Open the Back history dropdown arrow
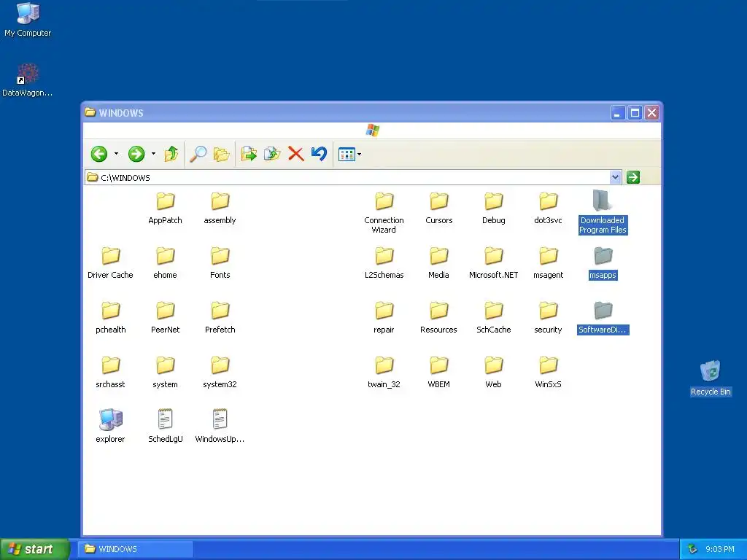This screenshot has height=560, width=747. [116, 154]
